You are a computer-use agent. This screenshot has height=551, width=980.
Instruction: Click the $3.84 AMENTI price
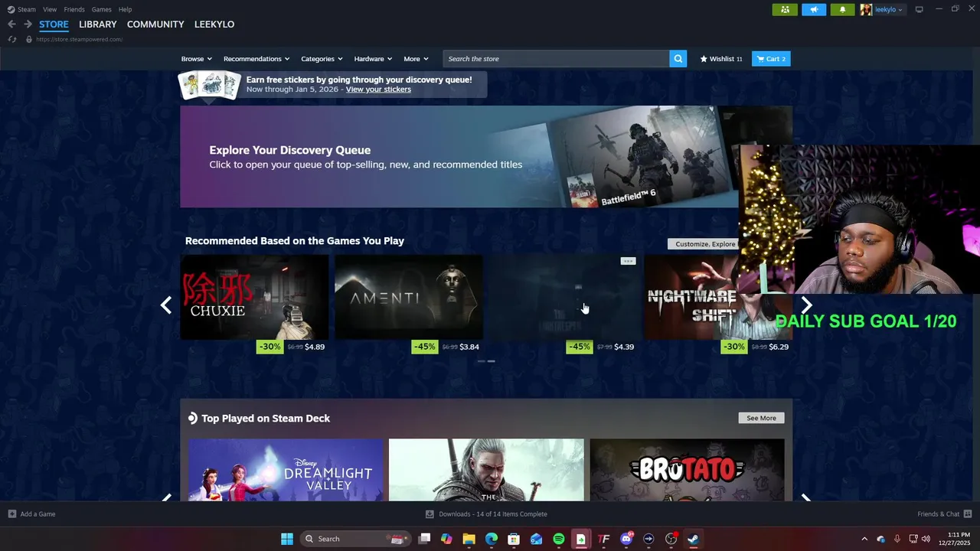coord(469,347)
